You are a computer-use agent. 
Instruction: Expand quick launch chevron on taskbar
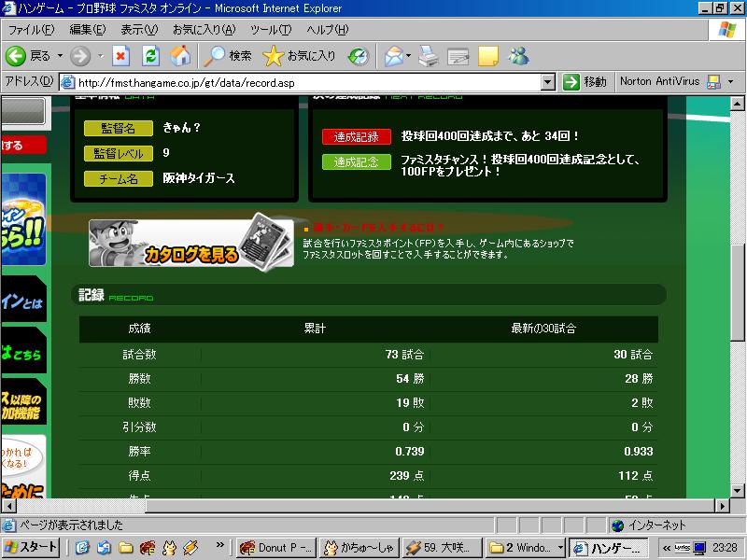(x=219, y=545)
